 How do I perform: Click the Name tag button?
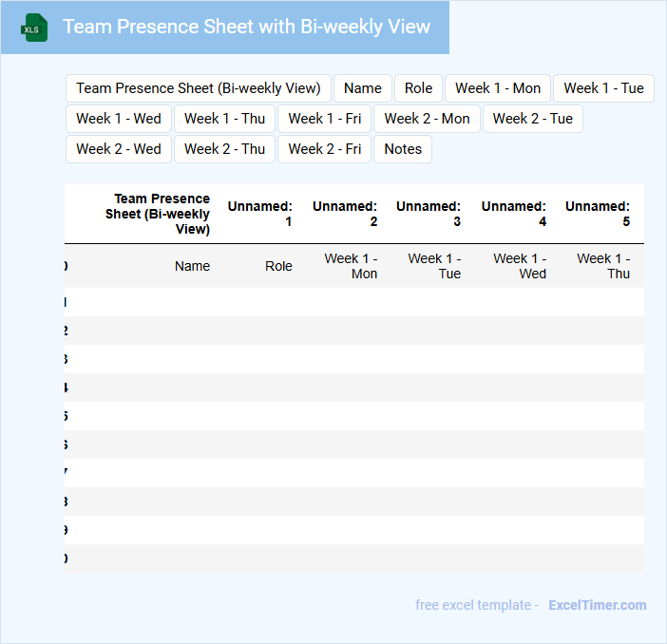(x=363, y=88)
